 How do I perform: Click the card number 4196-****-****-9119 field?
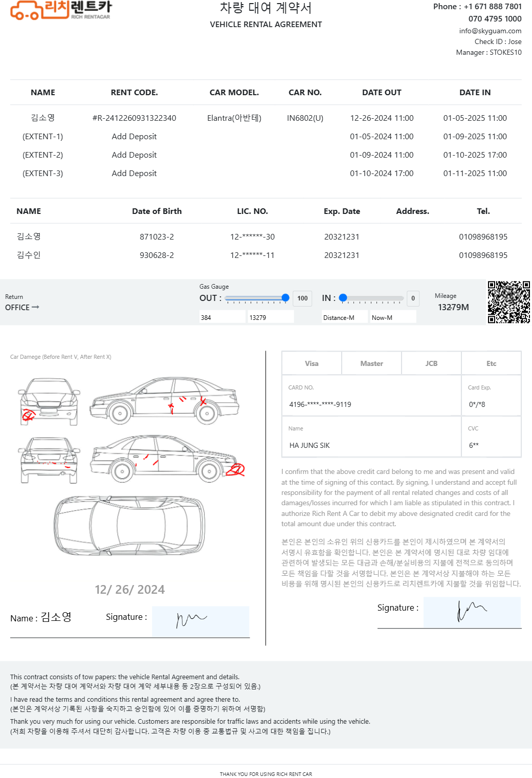(371, 396)
